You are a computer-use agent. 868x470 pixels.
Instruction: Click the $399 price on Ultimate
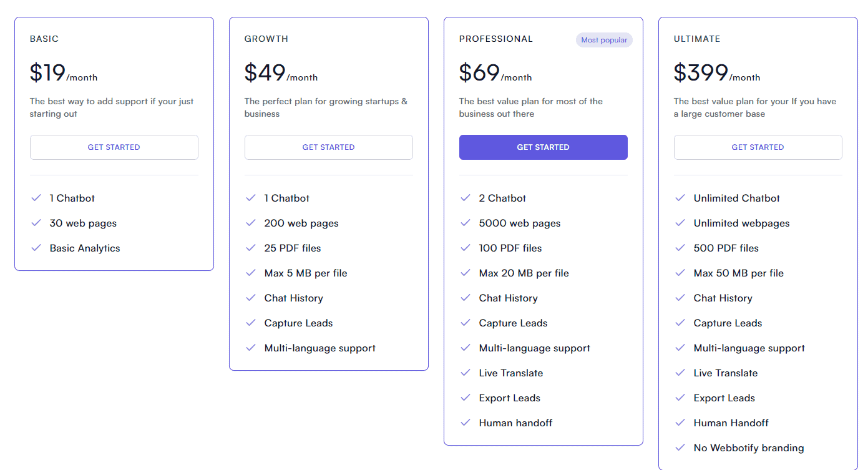pos(700,72)
